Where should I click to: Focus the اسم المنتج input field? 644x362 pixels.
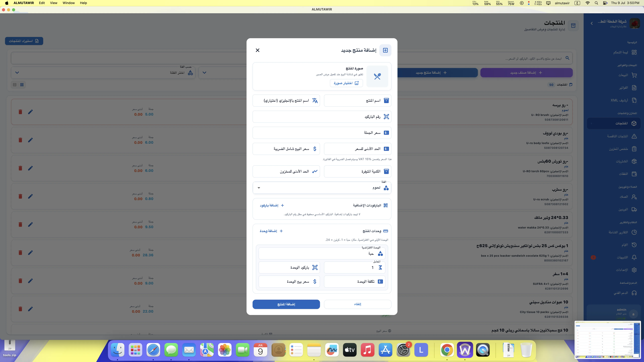(x=357, y=100)
